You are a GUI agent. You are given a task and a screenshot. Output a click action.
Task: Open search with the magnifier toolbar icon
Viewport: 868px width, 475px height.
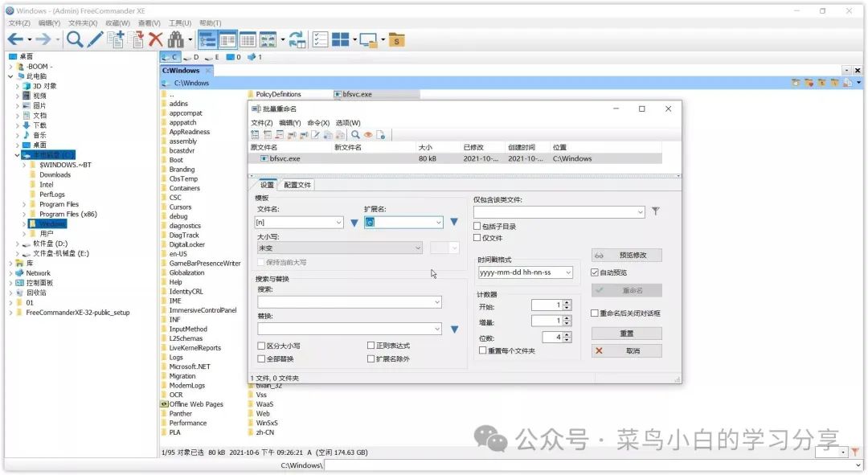point(74,39)
